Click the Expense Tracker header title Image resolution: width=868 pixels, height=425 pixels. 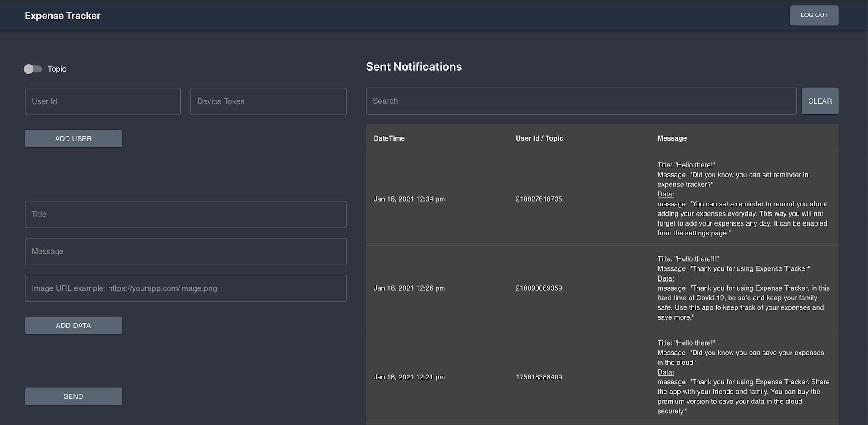[x=62, y=15]
